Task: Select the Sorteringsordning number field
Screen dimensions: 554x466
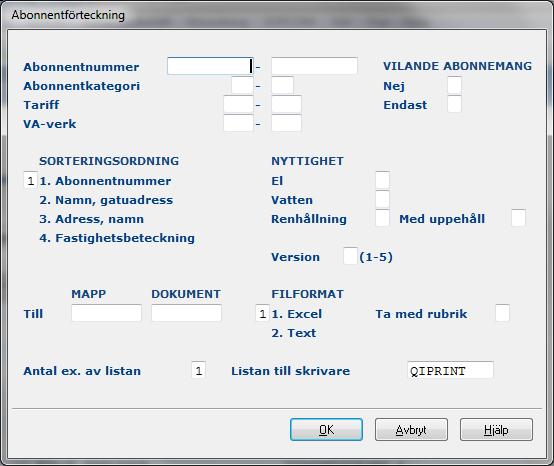Action: coord(30,180)
